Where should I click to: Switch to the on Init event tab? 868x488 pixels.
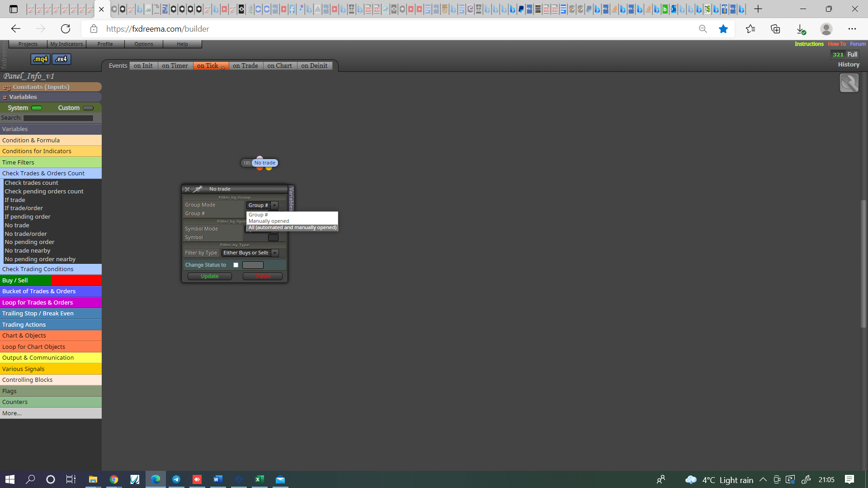tap(143, 66)
